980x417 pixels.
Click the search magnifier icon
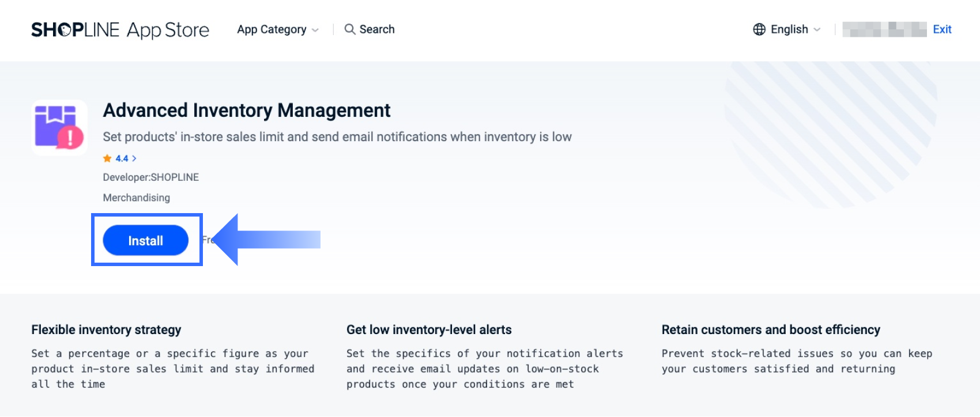[350, 29]
